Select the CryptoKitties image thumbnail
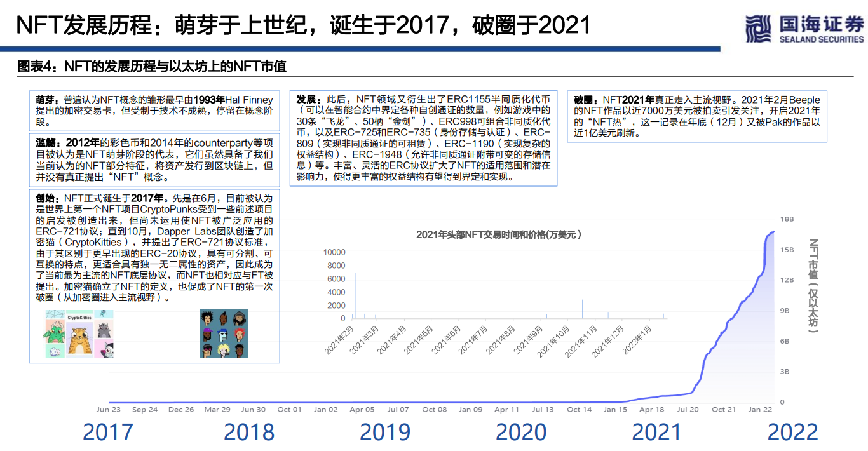Screen dimensions: 868x451 click(x=79, y=334)
